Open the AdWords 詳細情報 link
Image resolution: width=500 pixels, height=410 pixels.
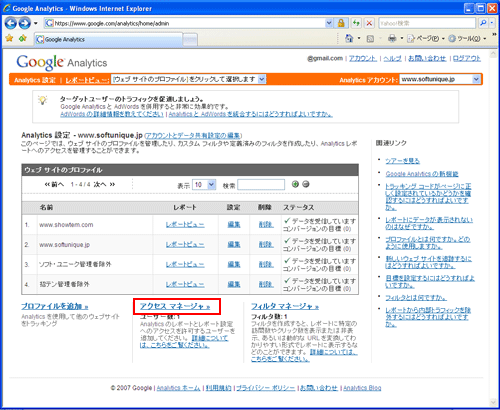[112, 114]
